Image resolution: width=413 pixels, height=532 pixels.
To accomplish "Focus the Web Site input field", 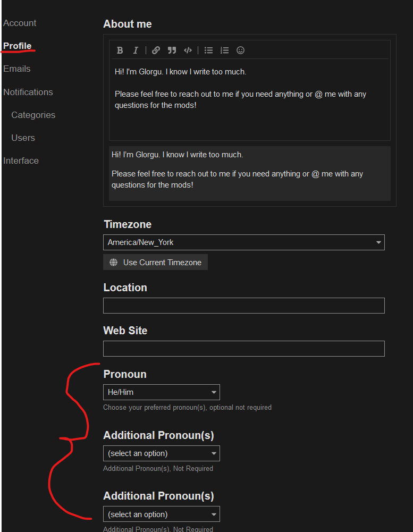I will point(243,349).
